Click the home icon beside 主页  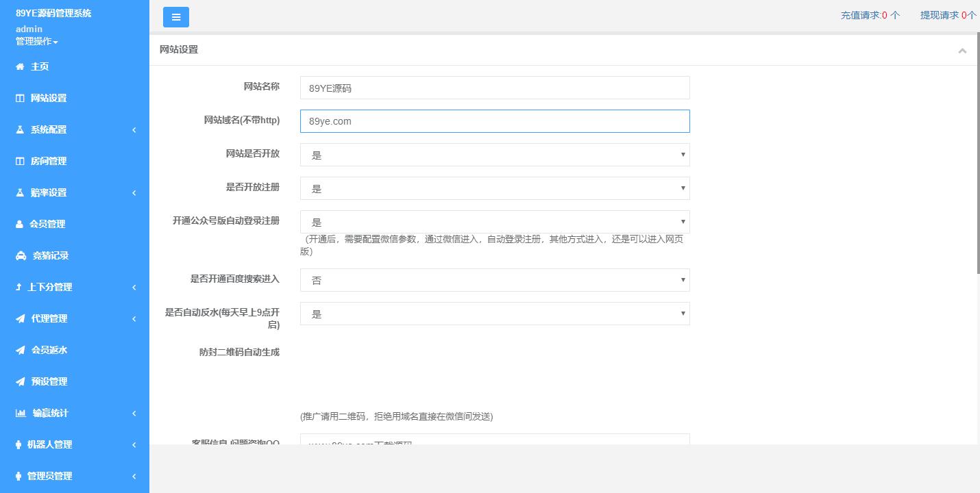[20, 66]
